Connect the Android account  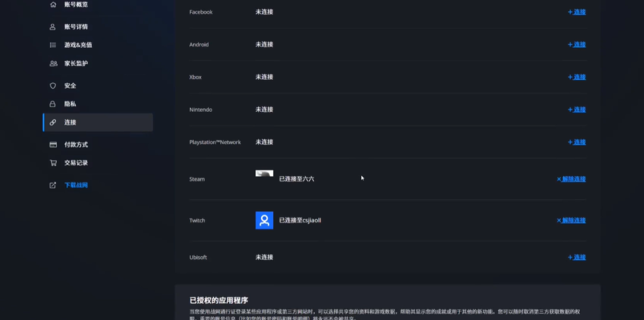click(577, 45)
